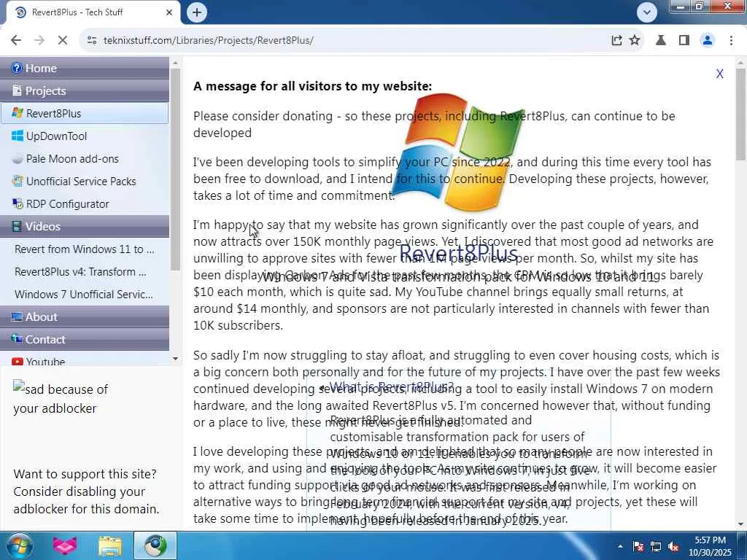Viewport: 747px width, 560px height.
Task: Stop loading the page
Action: tap(63, 41)
